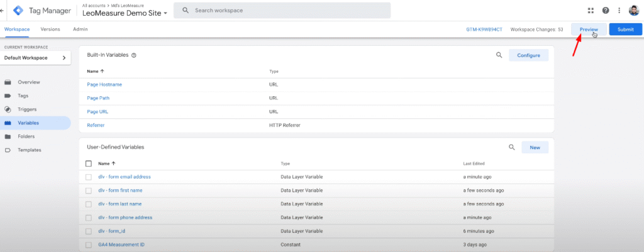Viewport: 644px width, 252px height.
Task: Expand the Default Workspace selector
Action: [x=35, y=58]
